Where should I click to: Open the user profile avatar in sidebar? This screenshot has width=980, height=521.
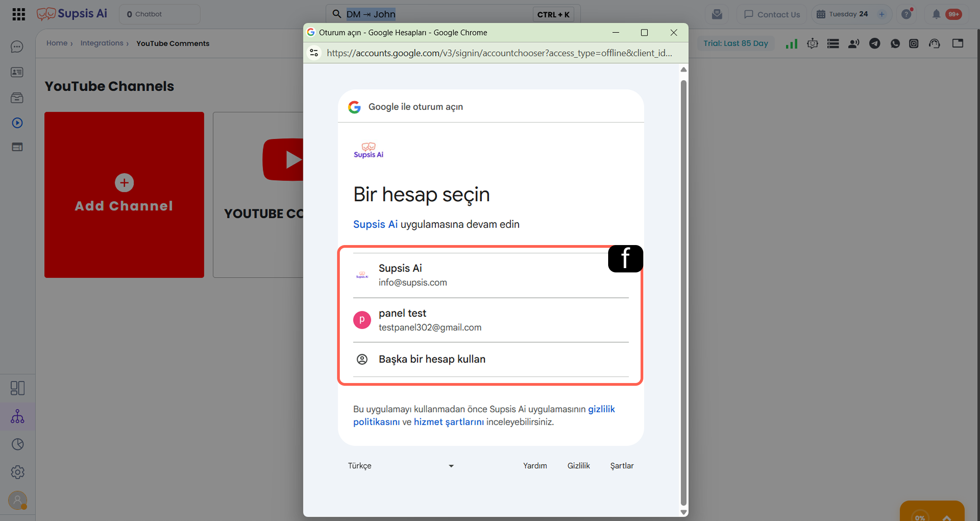pyautogui.click(x=18, y=500)
